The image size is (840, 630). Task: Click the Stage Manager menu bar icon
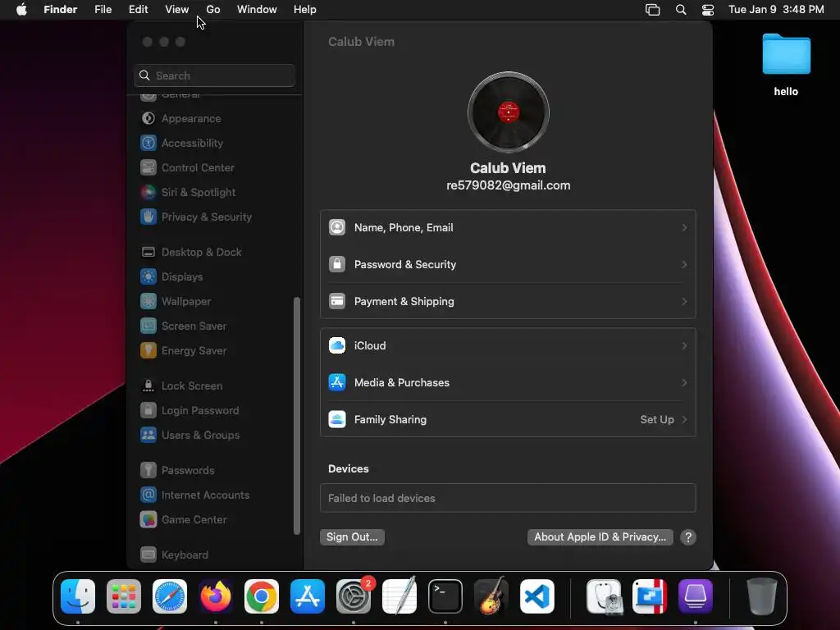(652, 10)
